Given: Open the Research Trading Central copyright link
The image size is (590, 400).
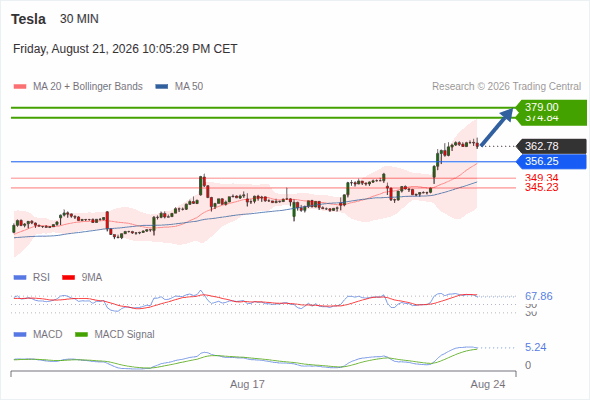Looking at the screenshot, I should [x=506, y=87].
